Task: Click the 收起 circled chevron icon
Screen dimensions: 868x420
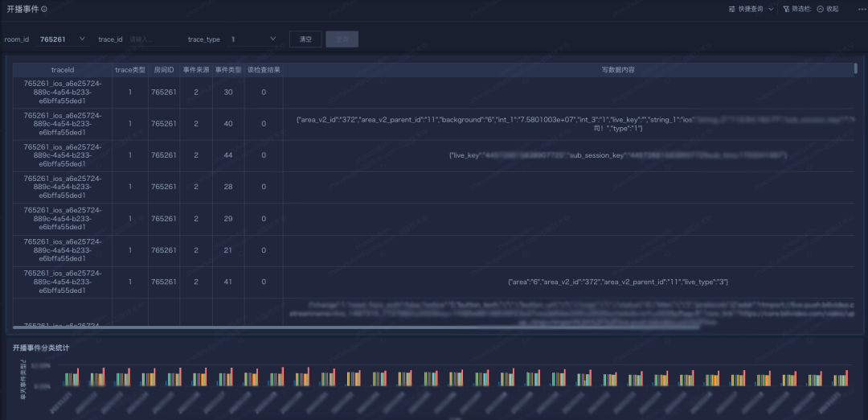Action: [x=821, y=9]
